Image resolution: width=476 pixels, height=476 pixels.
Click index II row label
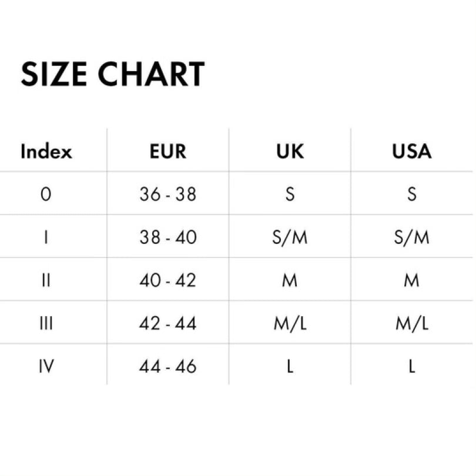(46, 280)
